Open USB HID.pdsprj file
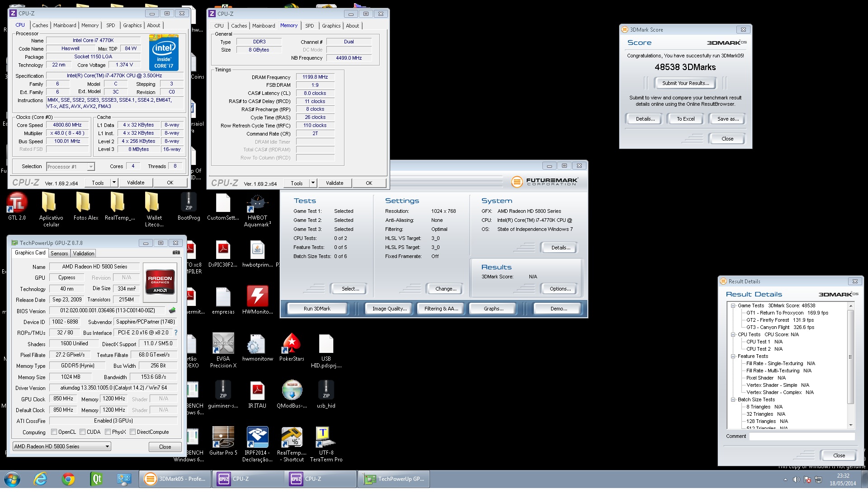The image size is (868, 493). (326, 350)
